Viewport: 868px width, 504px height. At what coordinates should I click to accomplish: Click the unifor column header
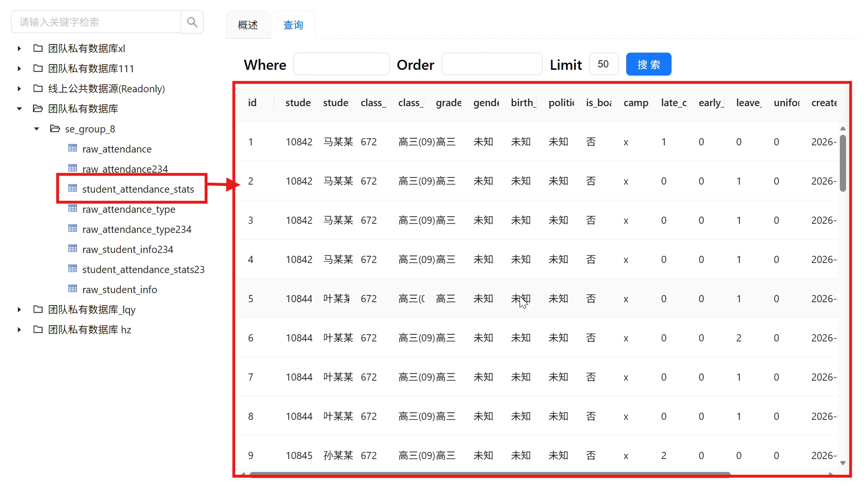786,102
